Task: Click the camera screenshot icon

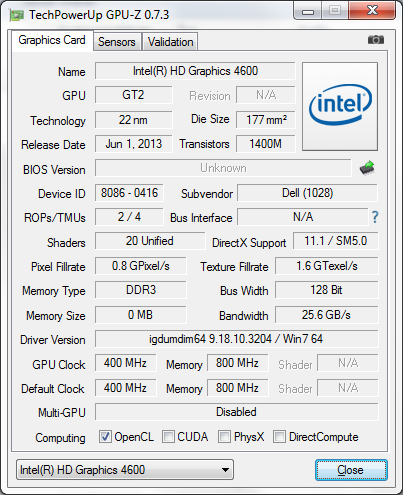Action: click(376, 40)
